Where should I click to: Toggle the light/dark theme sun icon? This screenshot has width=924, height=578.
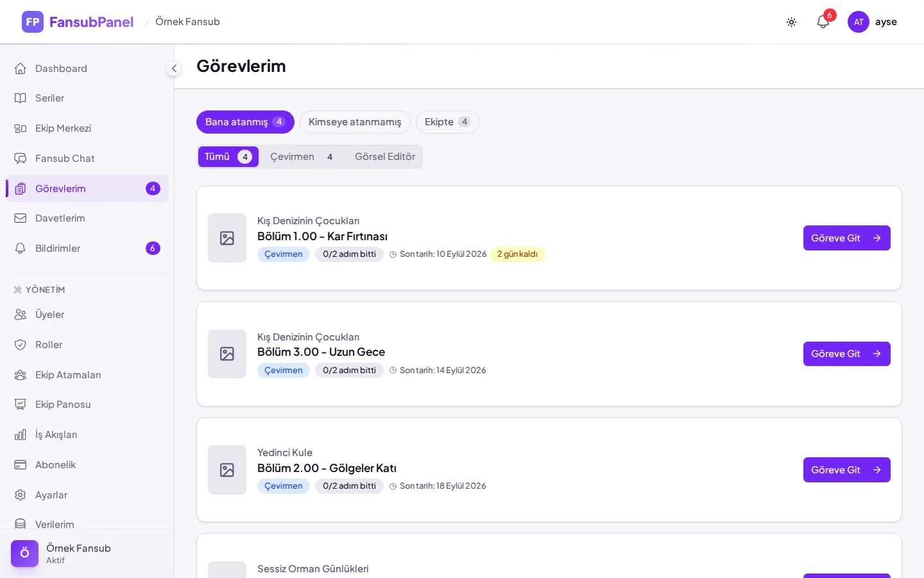791,22
